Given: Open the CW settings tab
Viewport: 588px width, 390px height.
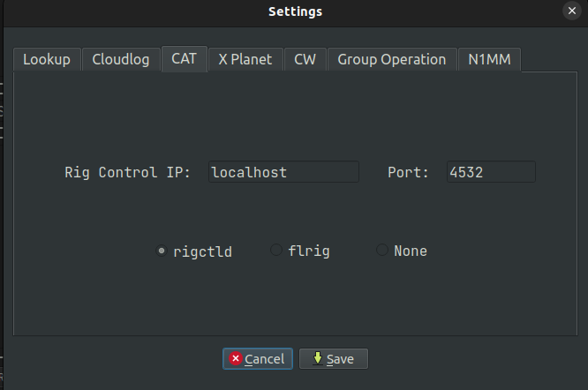Looking at the screenshot, I should [x=305, y=59].
